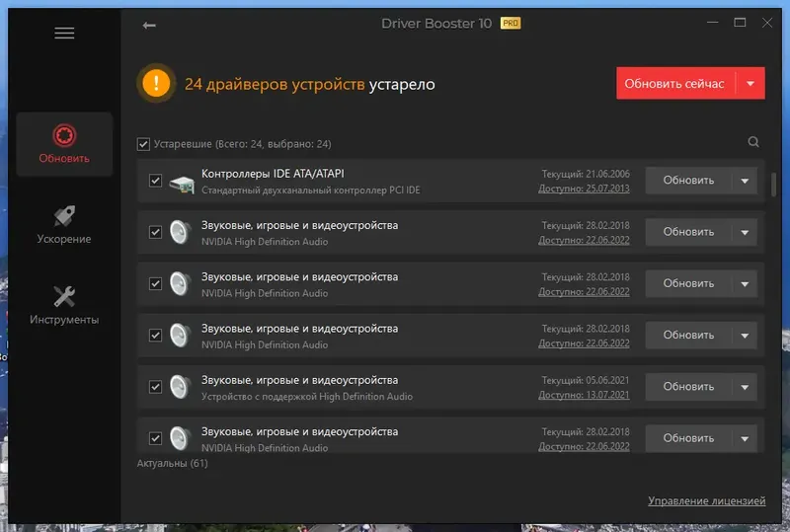790x532 pixels.
Task: Update the third NVIDIA High Definition Audio
Action: (x=688, y=336)
